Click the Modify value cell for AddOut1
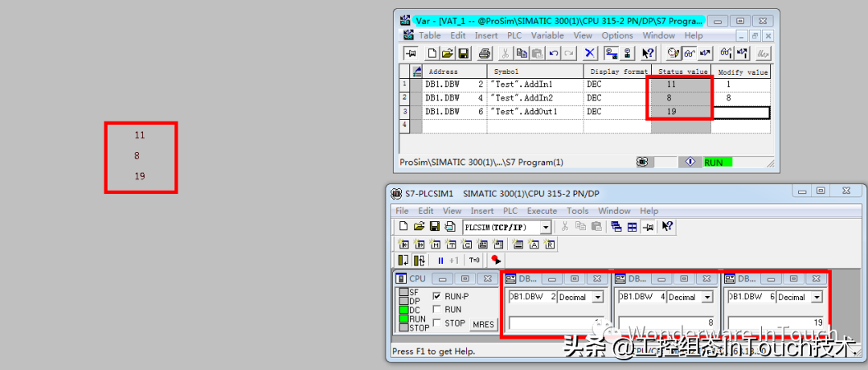Screen dimensions: 868x370 (x=740, y=112)
